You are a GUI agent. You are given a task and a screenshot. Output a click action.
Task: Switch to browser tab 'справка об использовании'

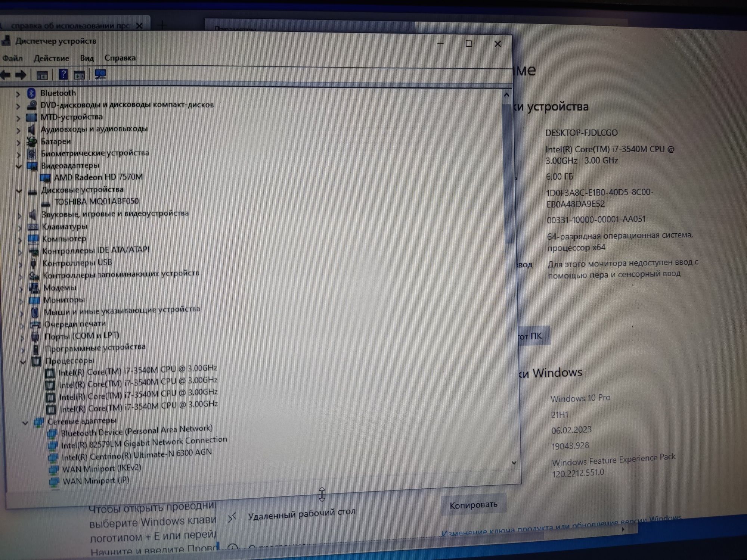(x=70, y=26)
